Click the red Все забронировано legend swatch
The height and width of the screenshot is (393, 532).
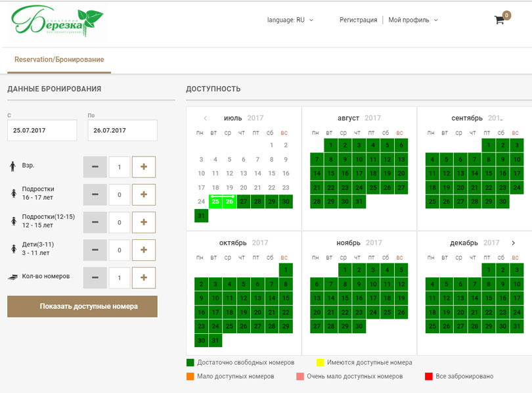(x=429, y=377)
